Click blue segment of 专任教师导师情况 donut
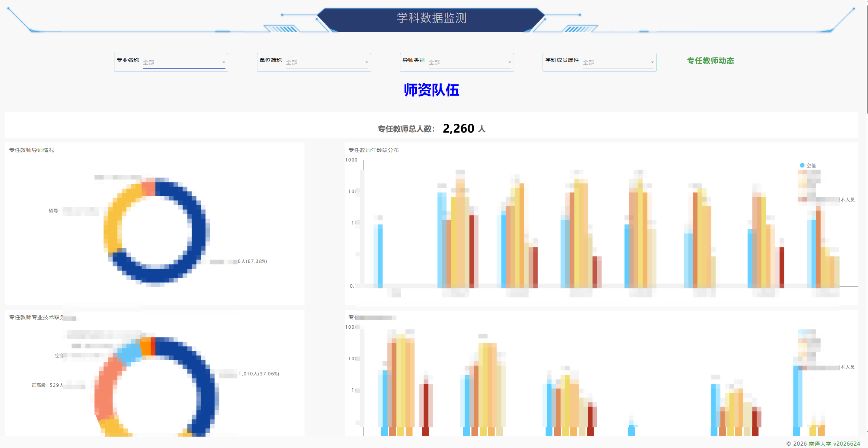 [x=198, y=232]
